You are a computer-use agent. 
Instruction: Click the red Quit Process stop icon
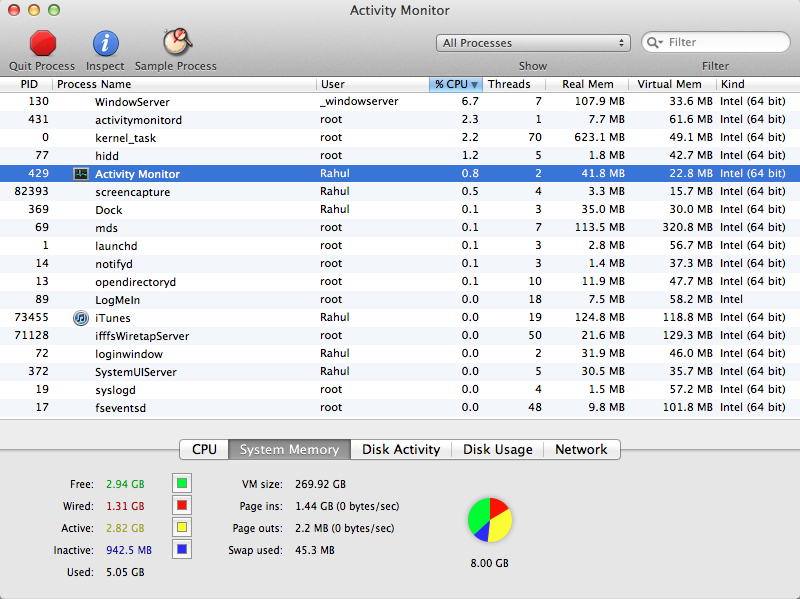tap(42, 43)
